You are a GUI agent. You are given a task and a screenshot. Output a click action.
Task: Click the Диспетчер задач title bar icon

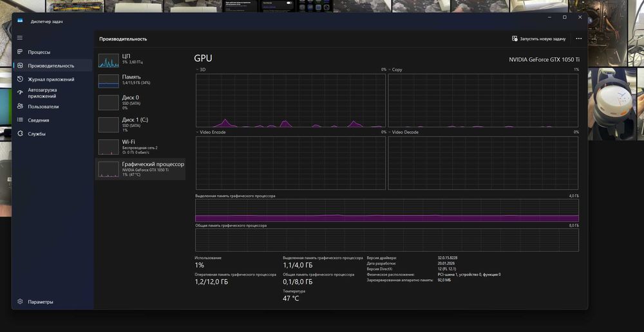(20, 21)
